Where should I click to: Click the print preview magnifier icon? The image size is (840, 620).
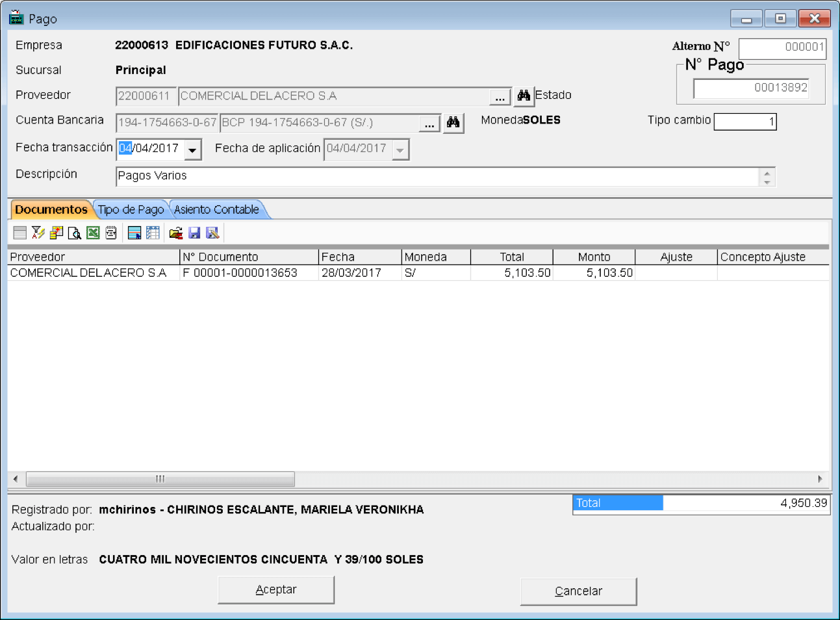[75, 233]
